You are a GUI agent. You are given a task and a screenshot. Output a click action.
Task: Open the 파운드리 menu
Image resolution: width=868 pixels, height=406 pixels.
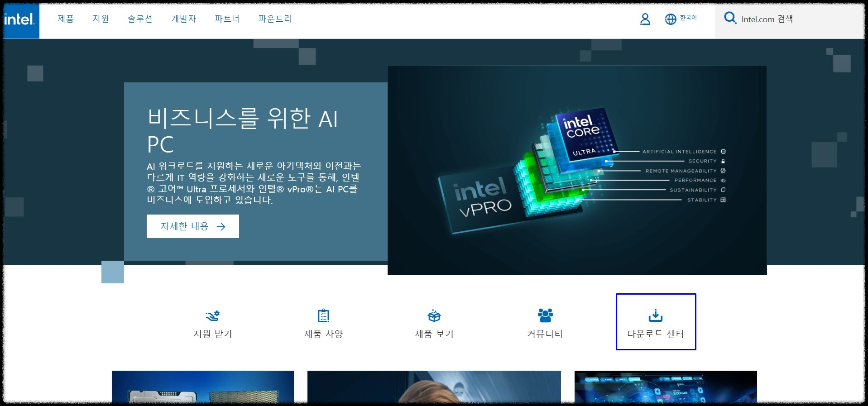click(275, 19)
